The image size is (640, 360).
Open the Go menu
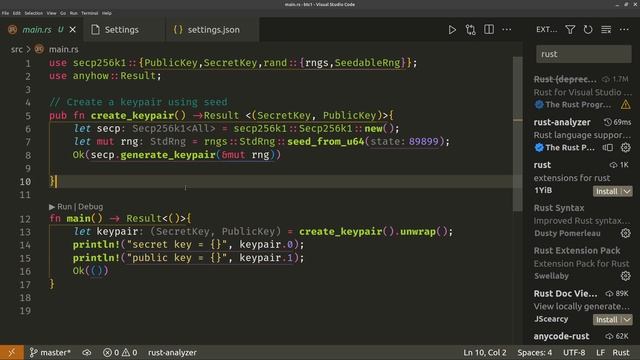click(63, 13)
